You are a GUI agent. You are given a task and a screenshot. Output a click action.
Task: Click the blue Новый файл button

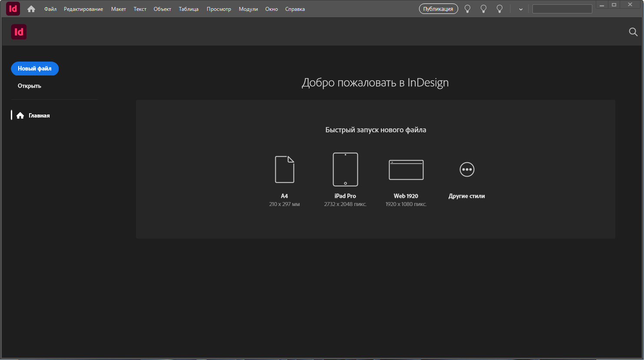pyautogui.click(x=35, y=69)
